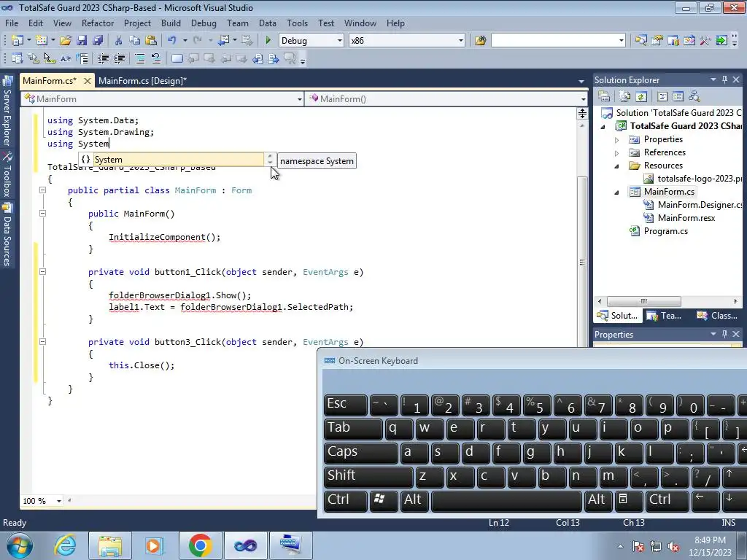Click the Solution Explorer horizontal scrollbar thumb

coord(643,301)
